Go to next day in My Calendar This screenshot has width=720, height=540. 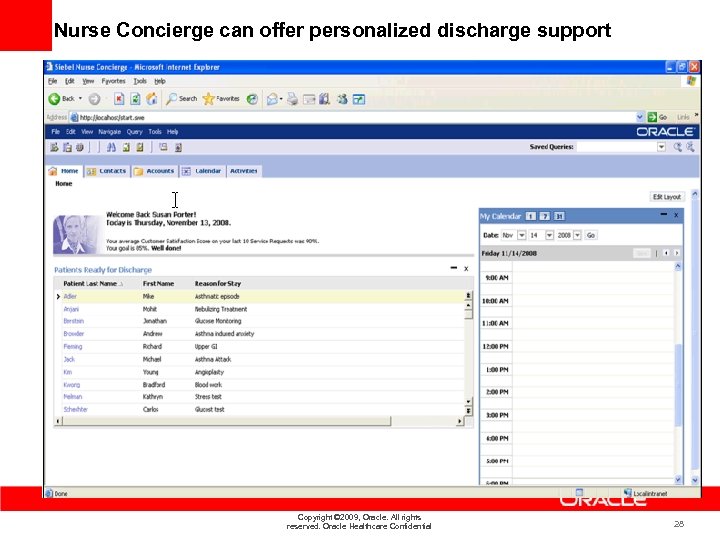coord(676,253)
